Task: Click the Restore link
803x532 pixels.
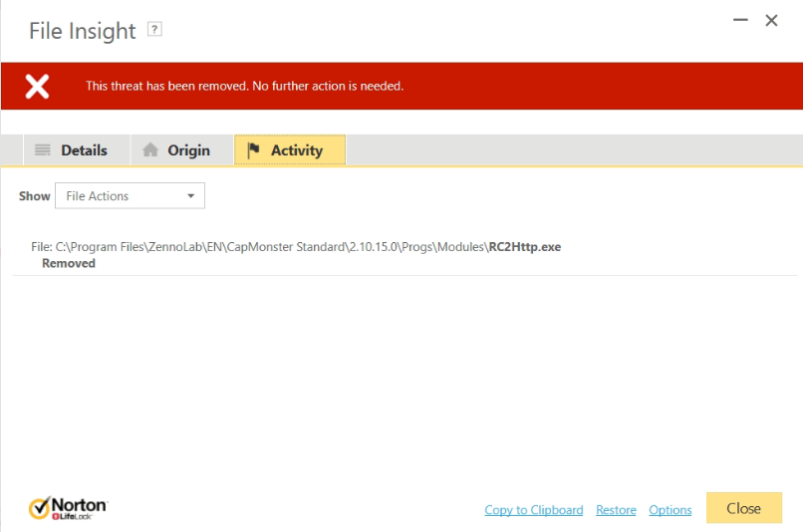Action: click(x=616, y=510)
